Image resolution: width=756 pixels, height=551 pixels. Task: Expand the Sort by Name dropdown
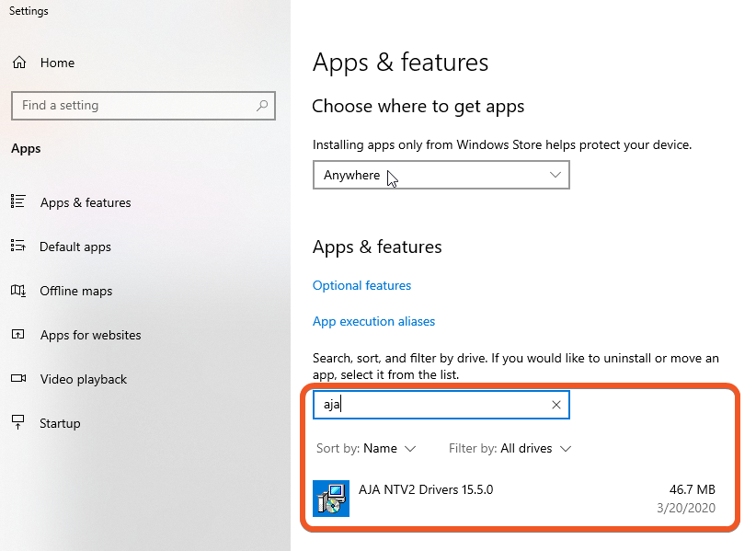click(x=389, y=449)
